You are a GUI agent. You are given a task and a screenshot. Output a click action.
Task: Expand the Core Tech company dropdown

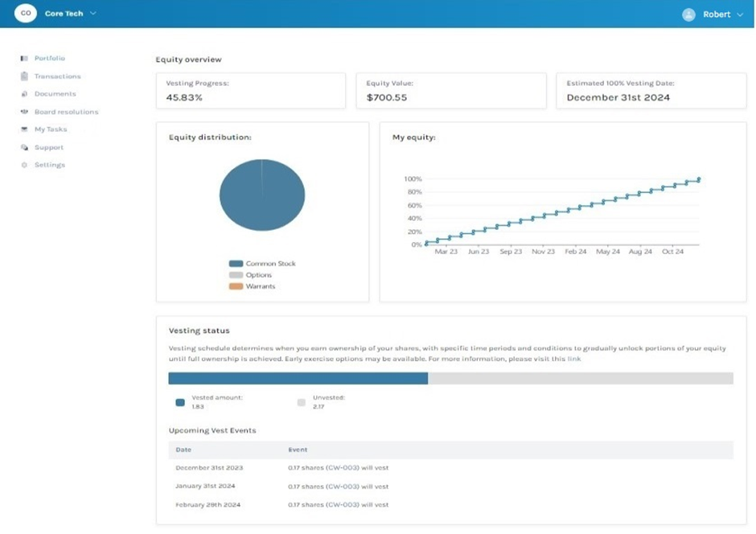[x=93, y=14]
